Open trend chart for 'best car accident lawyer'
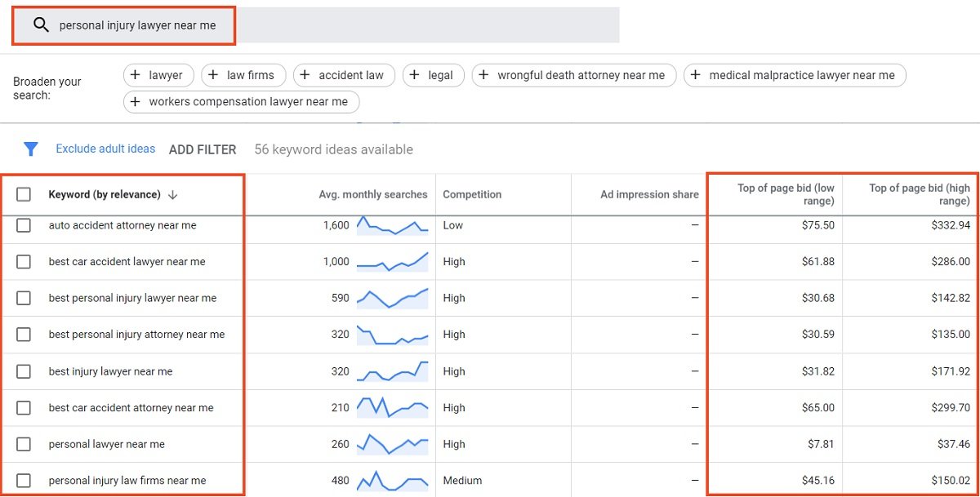The image size is (980, 497). pos(392,262)
